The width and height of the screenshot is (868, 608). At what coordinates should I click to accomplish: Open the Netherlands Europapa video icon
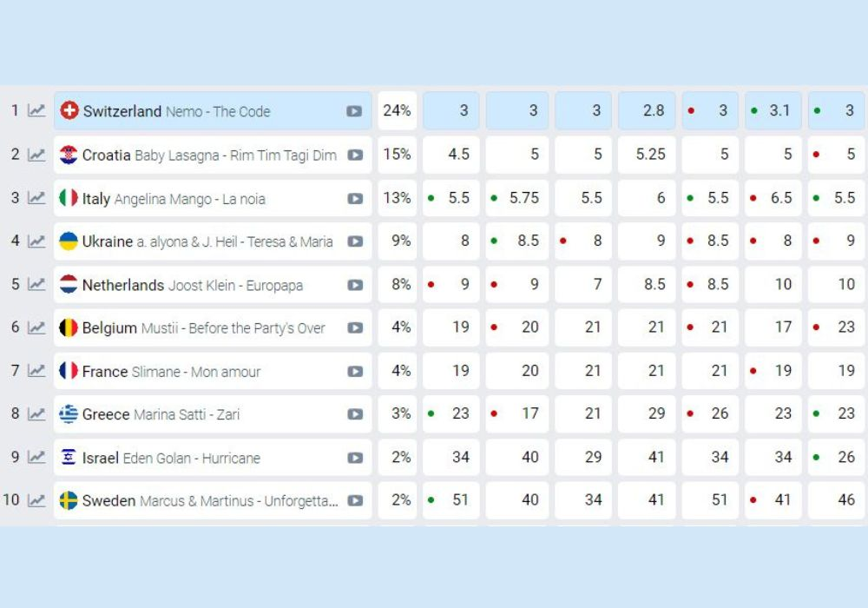pos(355,285)
